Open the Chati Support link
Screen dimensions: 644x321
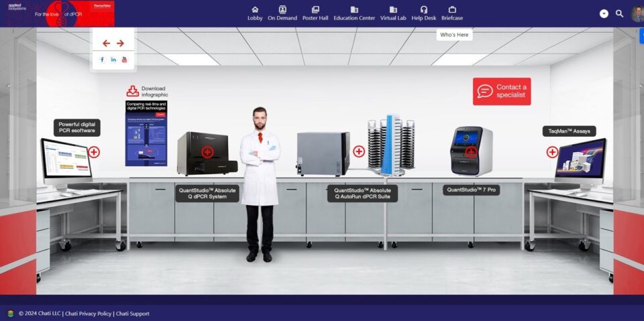pyautogui.click(x=133, y=314)
